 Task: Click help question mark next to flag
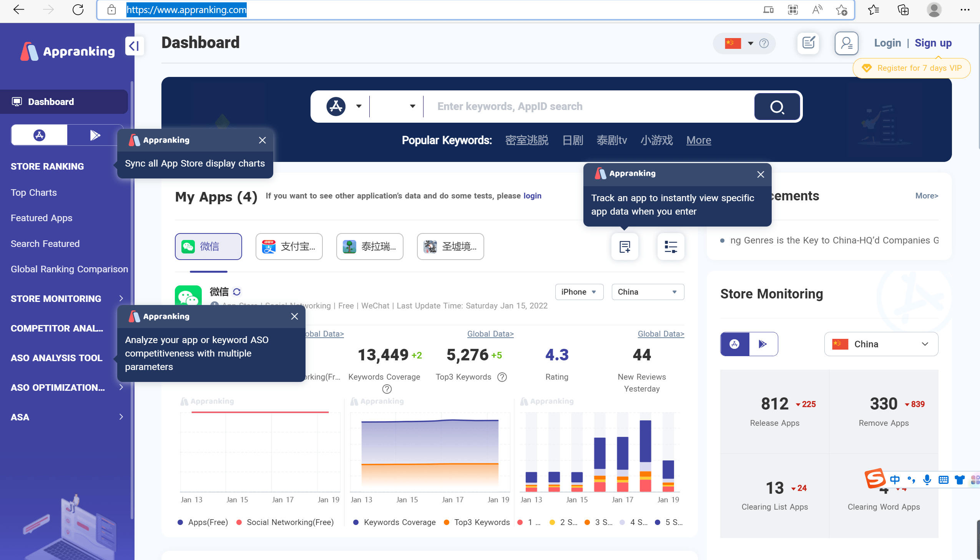[x=764, y=43]
